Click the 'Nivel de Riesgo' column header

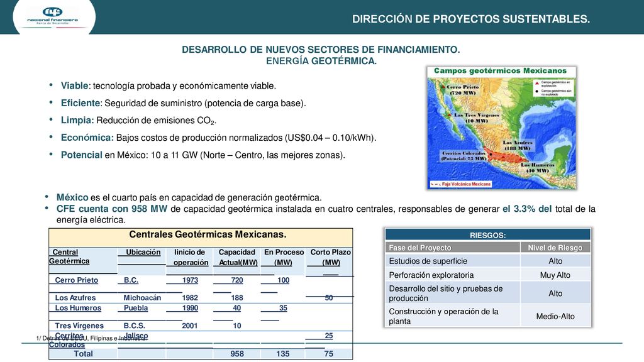555,248
